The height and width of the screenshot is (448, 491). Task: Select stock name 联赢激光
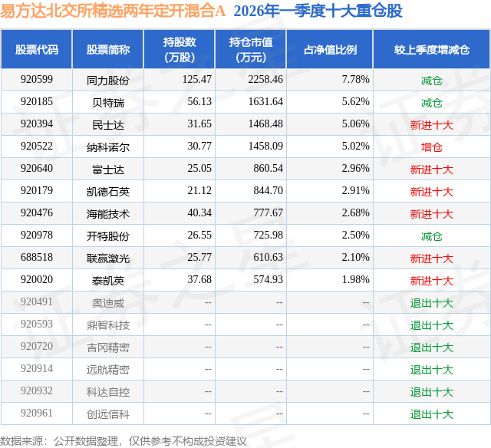(108, 259)
